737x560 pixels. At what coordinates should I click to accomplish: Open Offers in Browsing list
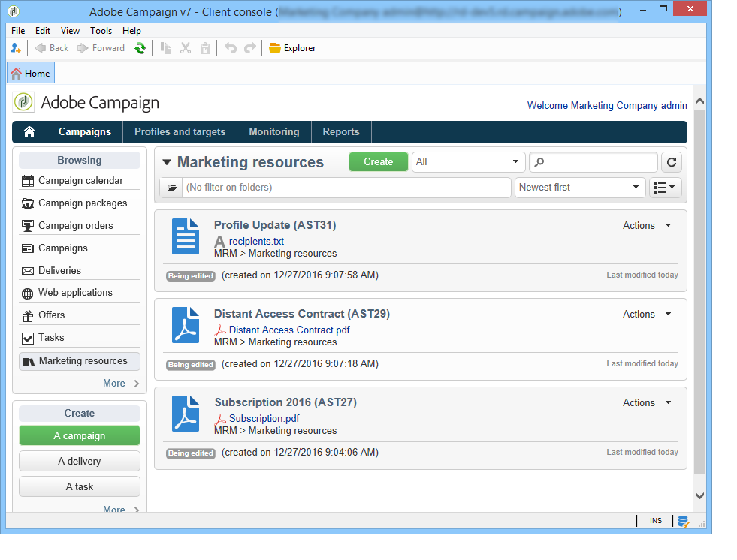80,315
